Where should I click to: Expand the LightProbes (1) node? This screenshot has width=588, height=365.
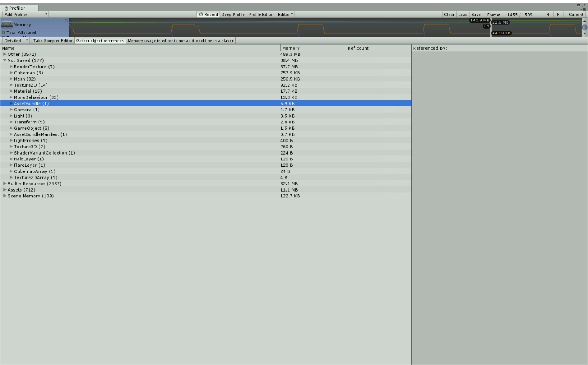pyautogui.click(x=11, y=140)
